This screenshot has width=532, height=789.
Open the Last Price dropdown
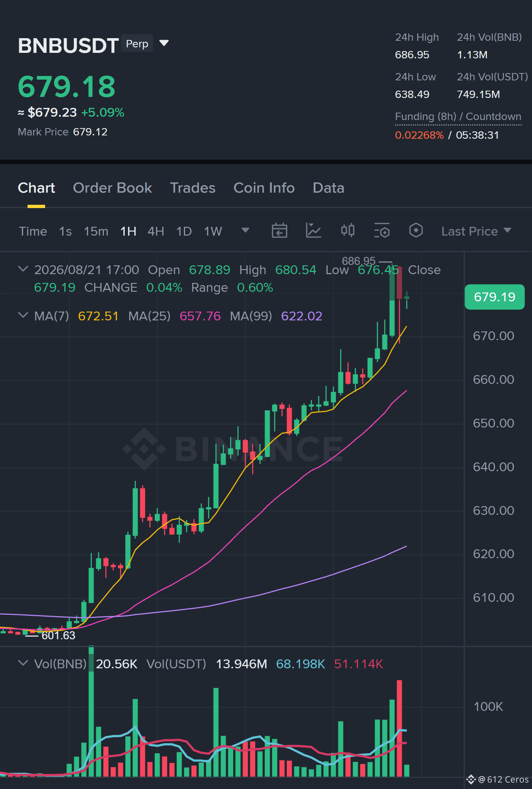click(x=476, y=231)
